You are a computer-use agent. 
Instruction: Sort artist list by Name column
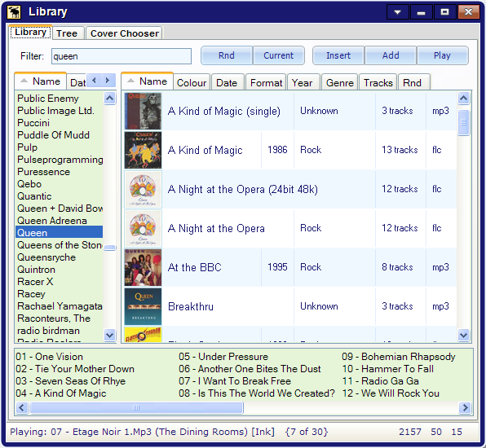point(40,81)
